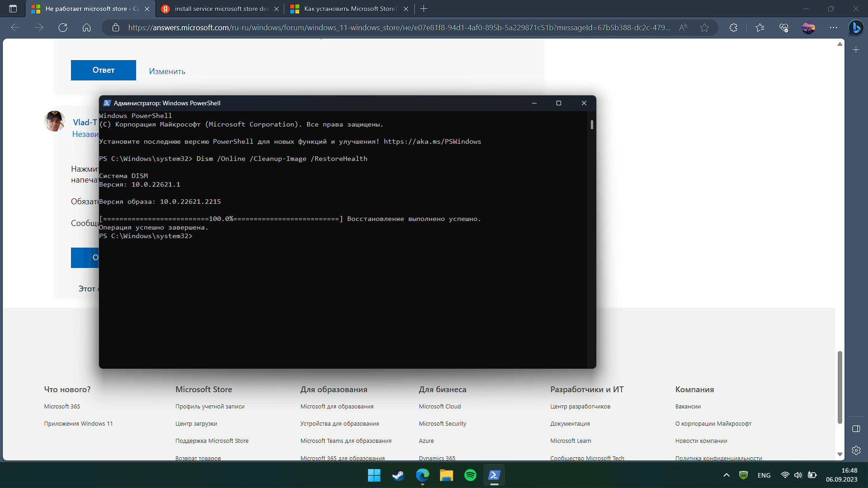Open the Edge profile avatar
The image size is (868, 488).
click(808, 28)
